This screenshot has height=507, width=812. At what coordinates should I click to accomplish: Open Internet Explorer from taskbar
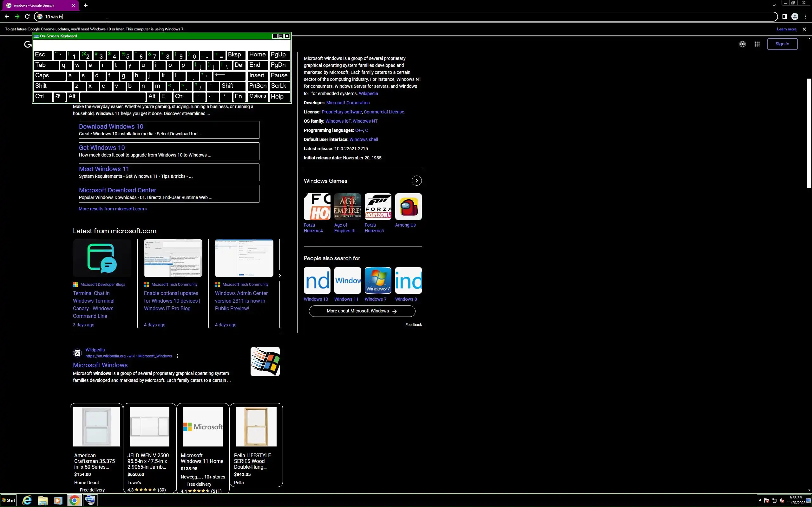tap(27, 500)
